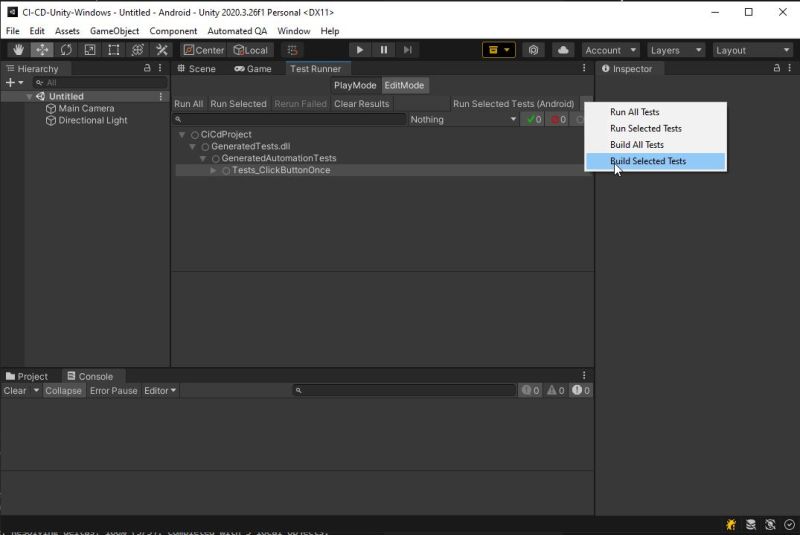Image resolution: width=800 pixels, height=535 pixels.
Task: Collapse the Untitled scene in Hierarchy
Action: coord(29,96)
